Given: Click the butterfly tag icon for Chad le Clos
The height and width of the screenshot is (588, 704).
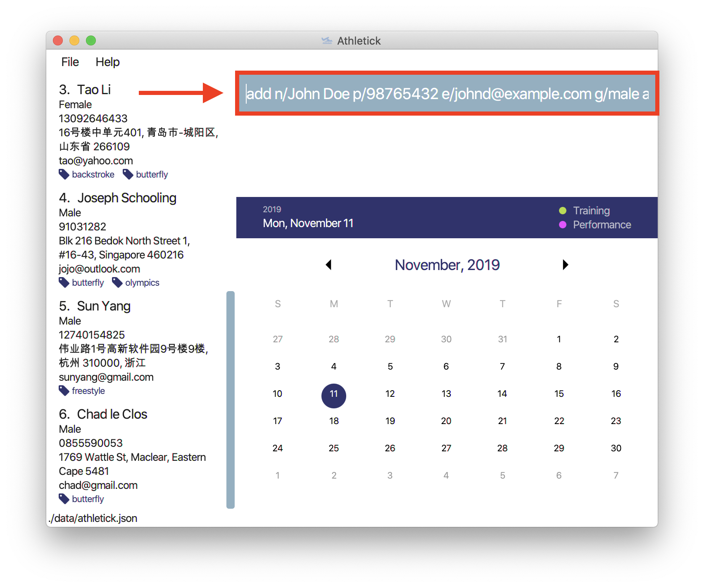Looking at the screenshot, I should coord(64,499).
